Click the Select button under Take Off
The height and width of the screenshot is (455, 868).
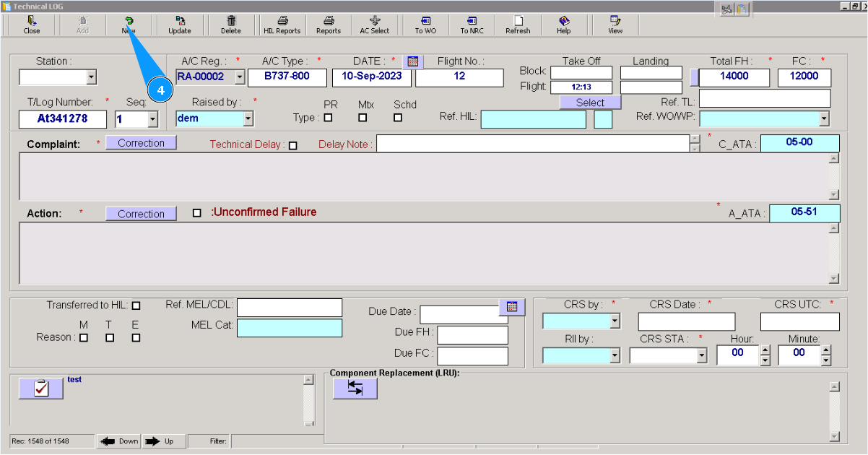point(590,103)
